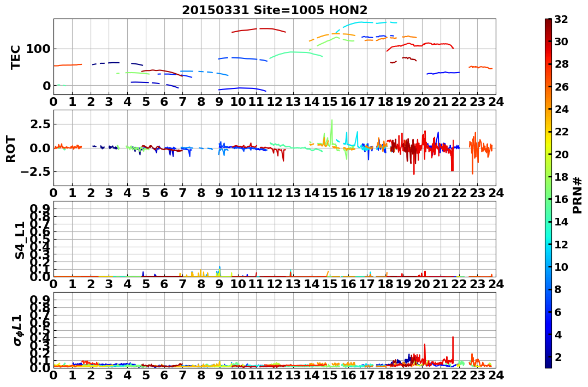Click x-axis tick 24 under TEC panel

click(496, 102)
